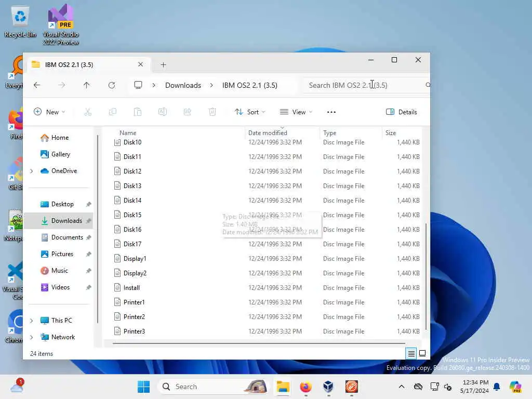Close the IBM OS2 2.1 (3.5) tab

click(140, 64)
